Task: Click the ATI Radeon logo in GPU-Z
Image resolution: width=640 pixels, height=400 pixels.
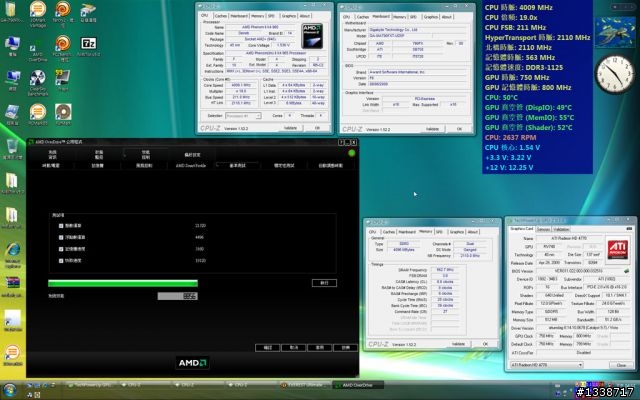Action: tap(618, 248)
